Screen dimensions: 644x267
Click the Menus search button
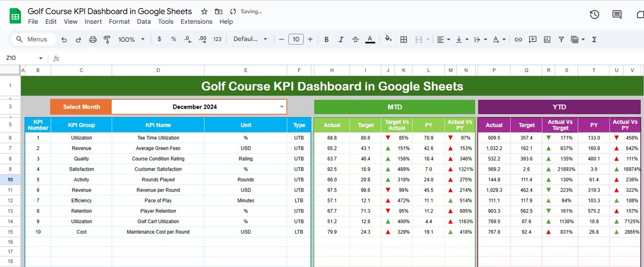click(x=32, y=39)
